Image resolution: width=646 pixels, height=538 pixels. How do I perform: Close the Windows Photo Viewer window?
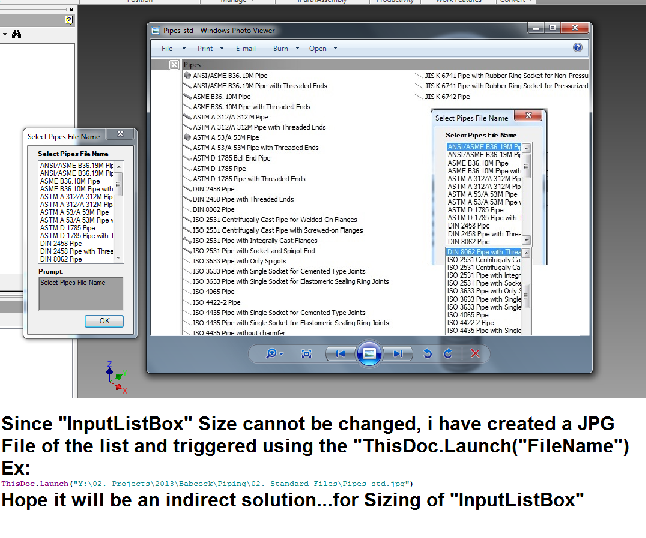[575, 28]
